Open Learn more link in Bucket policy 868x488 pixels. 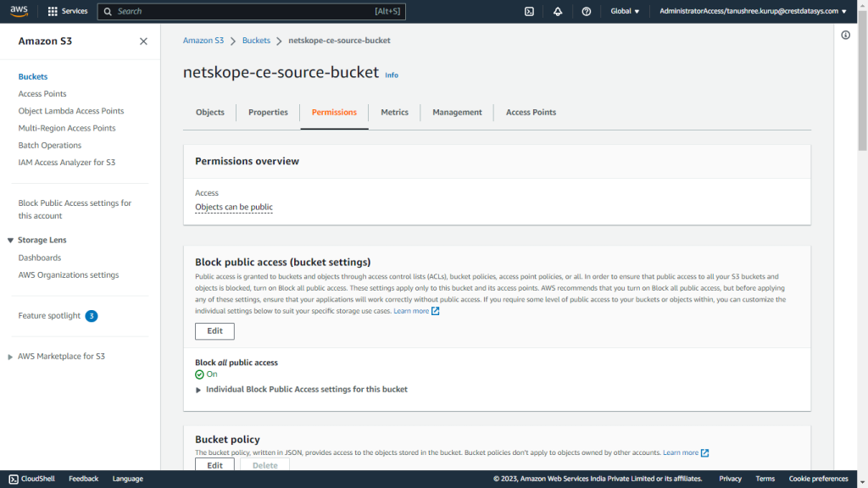(x=681, y=452)
